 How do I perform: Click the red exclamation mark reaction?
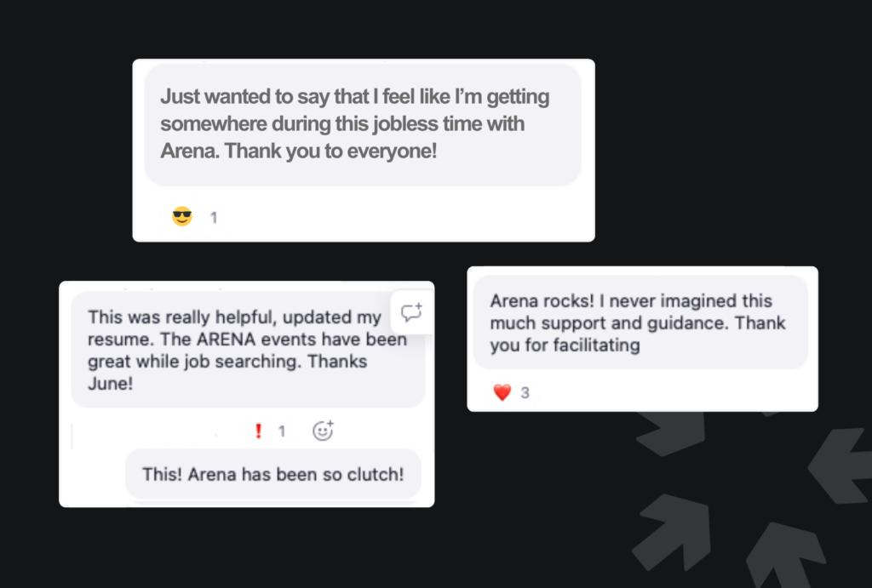click(258, 431)
